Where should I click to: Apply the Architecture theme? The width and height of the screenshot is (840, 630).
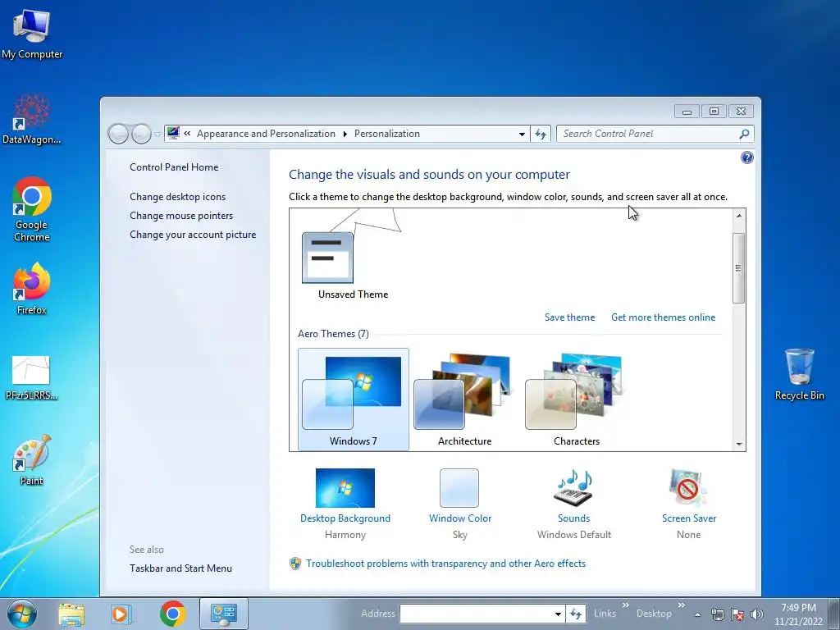(464, 399)
